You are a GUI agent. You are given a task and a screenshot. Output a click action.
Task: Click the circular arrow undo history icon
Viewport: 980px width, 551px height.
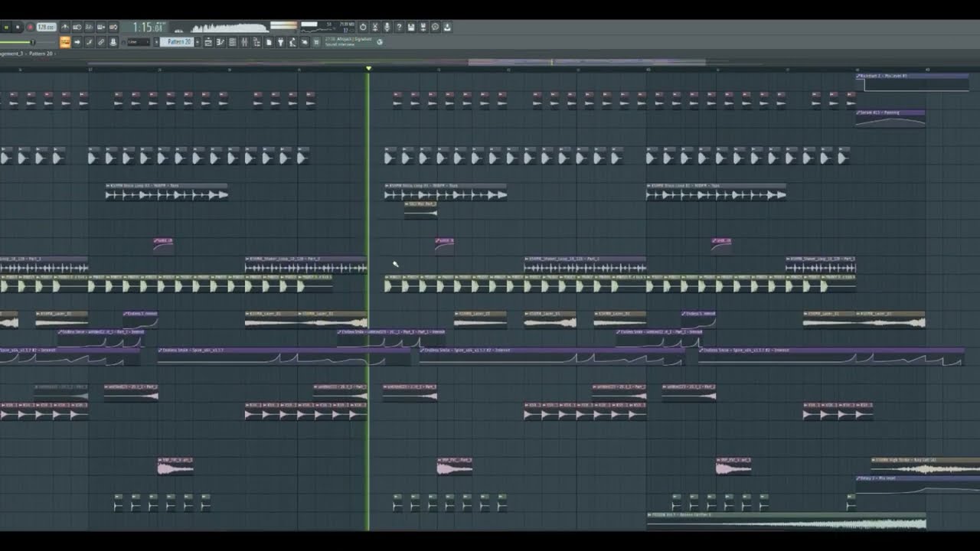click(x=363, y=27)
